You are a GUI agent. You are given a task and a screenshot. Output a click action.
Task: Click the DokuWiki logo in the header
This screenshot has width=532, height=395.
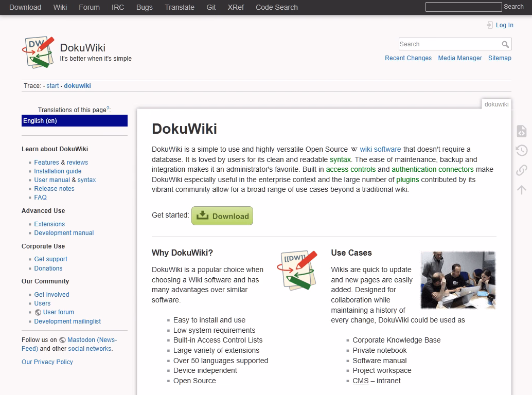click(39, 52)
